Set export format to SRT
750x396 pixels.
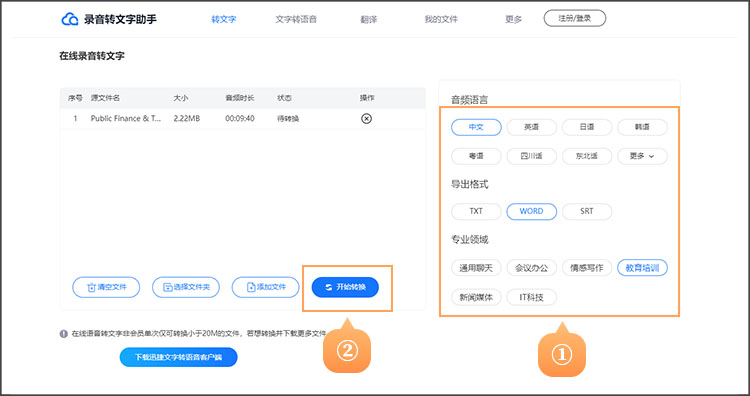pyautogui.click(x=587, y=211)
